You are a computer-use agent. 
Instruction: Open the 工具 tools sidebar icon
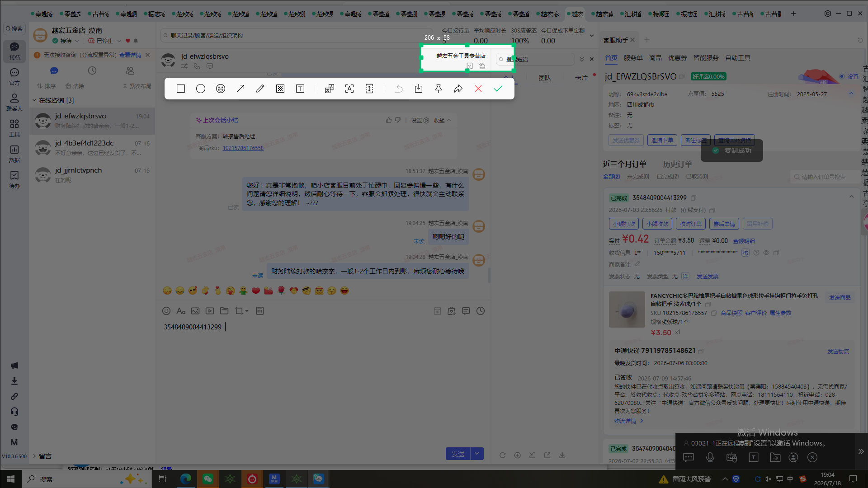(14, 128)
